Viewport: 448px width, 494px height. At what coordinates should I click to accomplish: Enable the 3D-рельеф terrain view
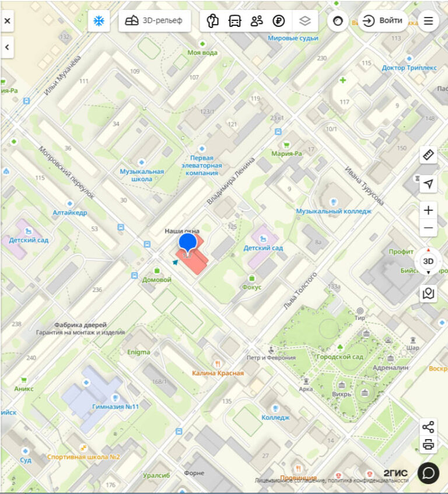(x=155, y=21)
